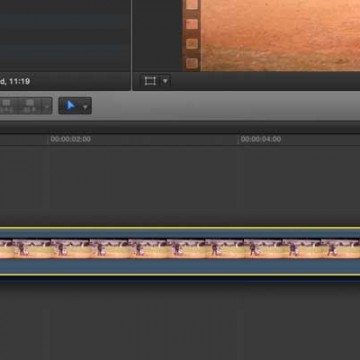Click the striped browser list area
This screenshot has width=360, height=360.
65,35
